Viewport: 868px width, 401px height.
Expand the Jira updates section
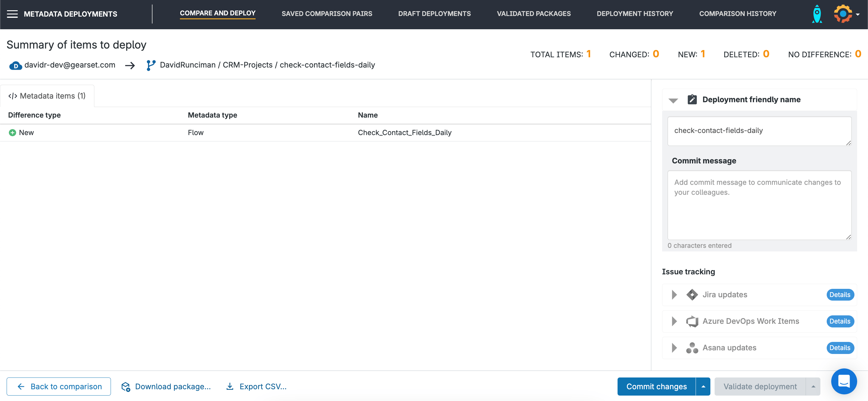point(674,295)
